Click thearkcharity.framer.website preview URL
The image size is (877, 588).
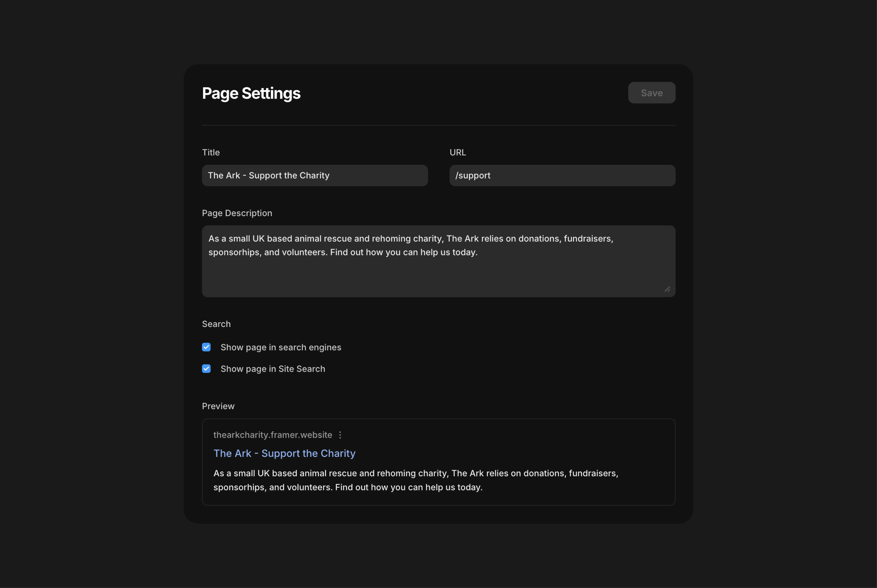(x=273, y=435)
